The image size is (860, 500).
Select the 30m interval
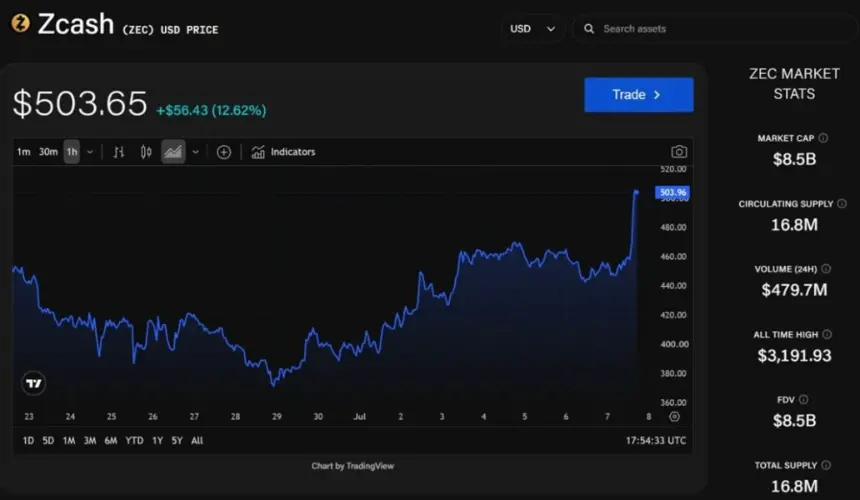click(48, 152)
